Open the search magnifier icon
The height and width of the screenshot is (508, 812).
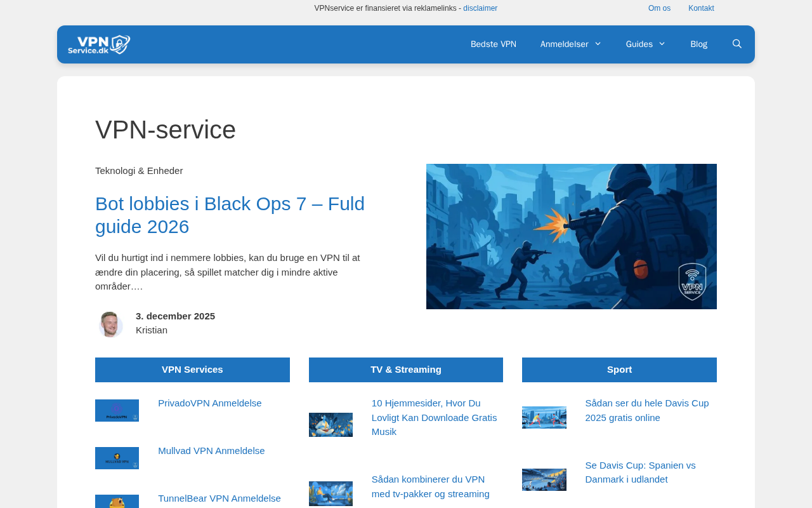(x=737, y=44)
